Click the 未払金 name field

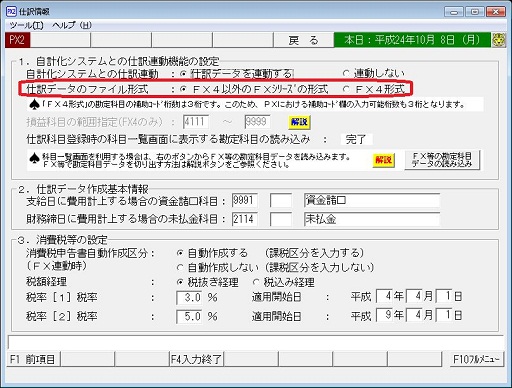pyautogui.click(x=372, y=219)
